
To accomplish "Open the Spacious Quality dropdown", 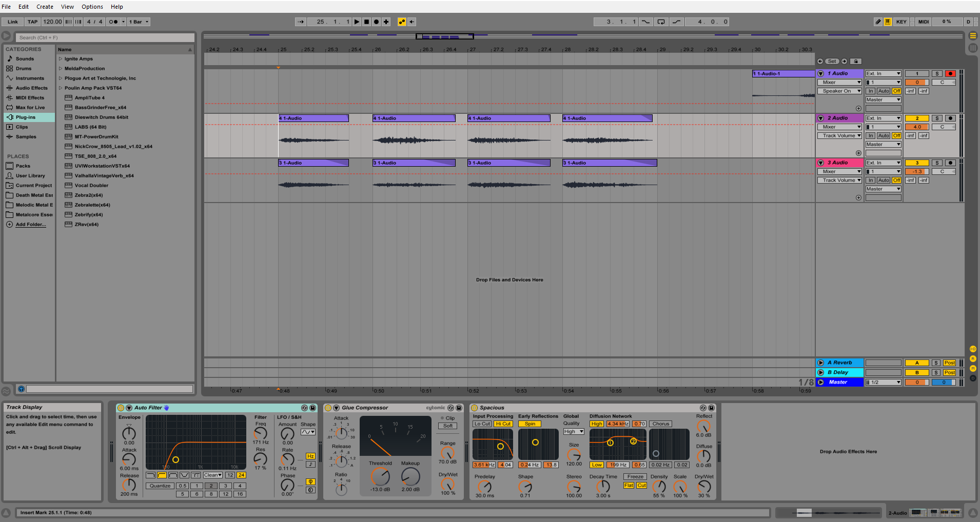I will click(x=574, y=432).
